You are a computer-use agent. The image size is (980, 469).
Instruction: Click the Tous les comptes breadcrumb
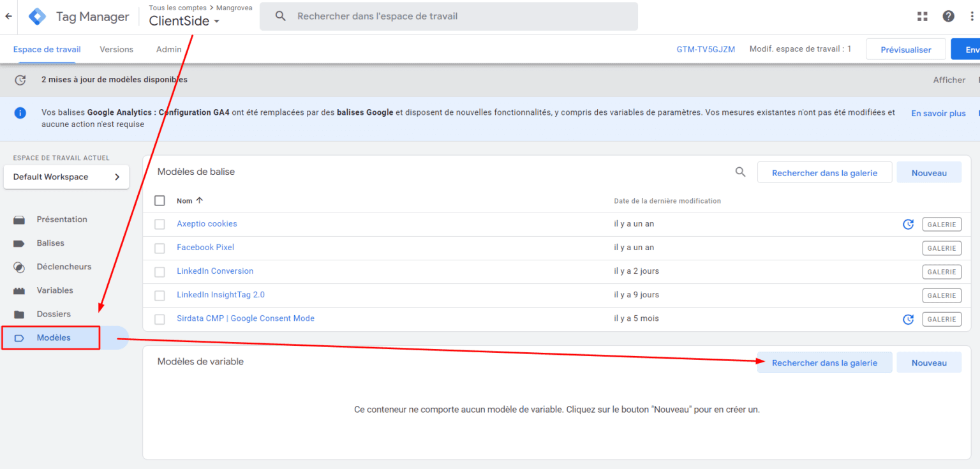pyautogui.click(x=177, y=8)
